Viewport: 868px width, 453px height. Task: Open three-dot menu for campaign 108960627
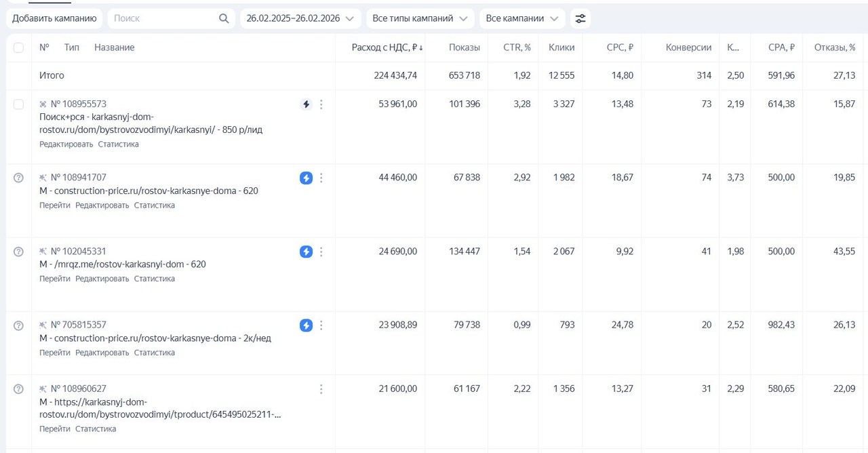(x=321, y=389)
